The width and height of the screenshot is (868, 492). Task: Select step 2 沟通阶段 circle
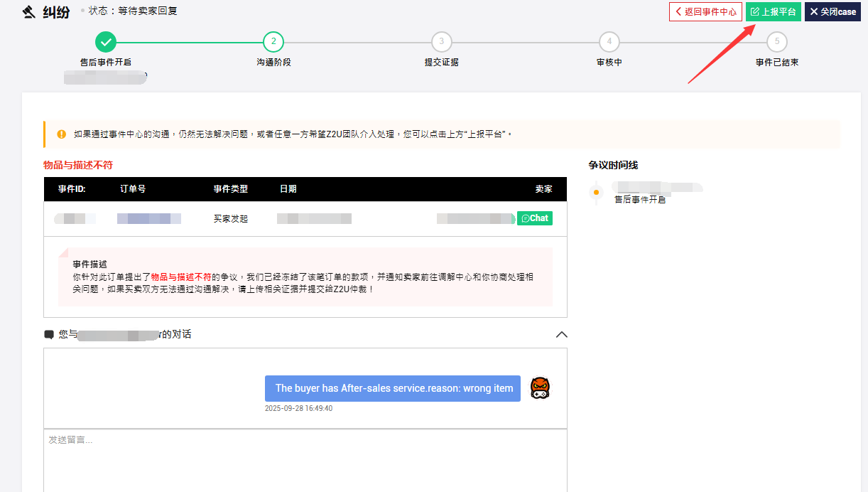coord(273,42)
